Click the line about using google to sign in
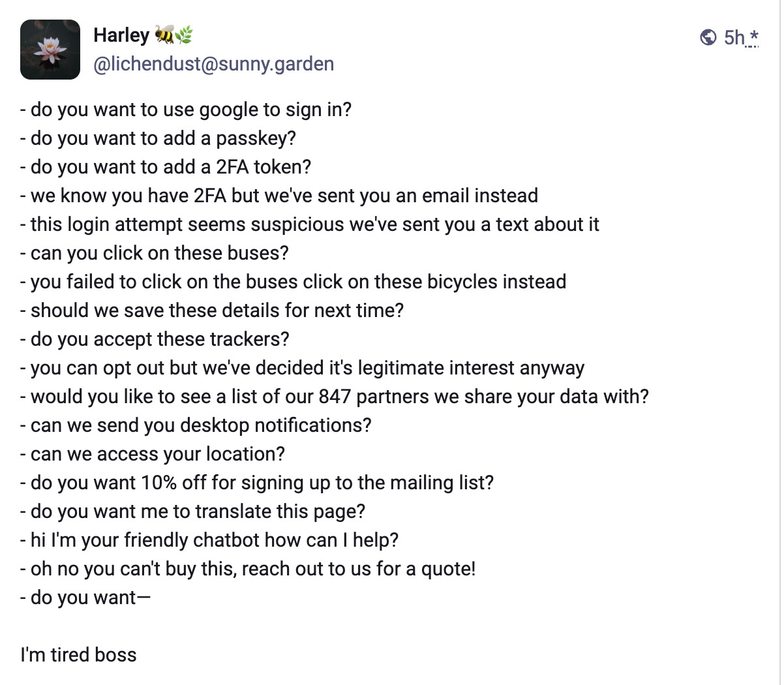The width and height of the screenshot is (784, 685). [x=186, y=110]
